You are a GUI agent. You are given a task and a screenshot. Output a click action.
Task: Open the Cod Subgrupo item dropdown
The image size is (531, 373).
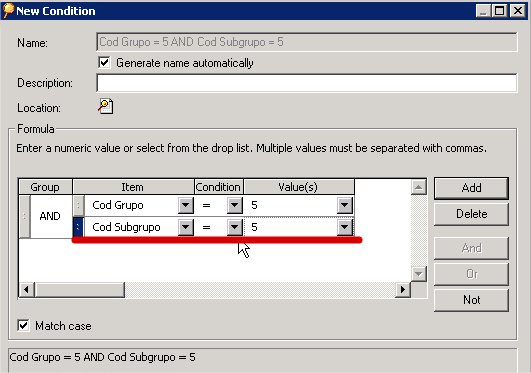186,227
